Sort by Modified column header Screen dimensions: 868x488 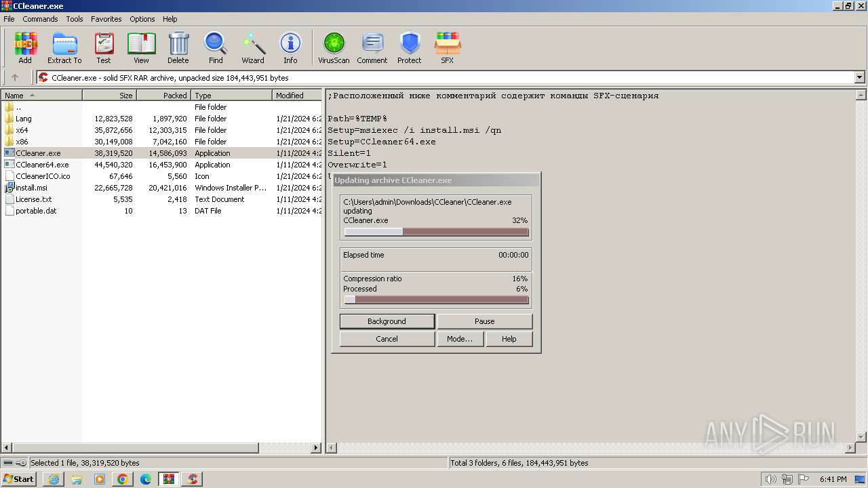point(297,96)
